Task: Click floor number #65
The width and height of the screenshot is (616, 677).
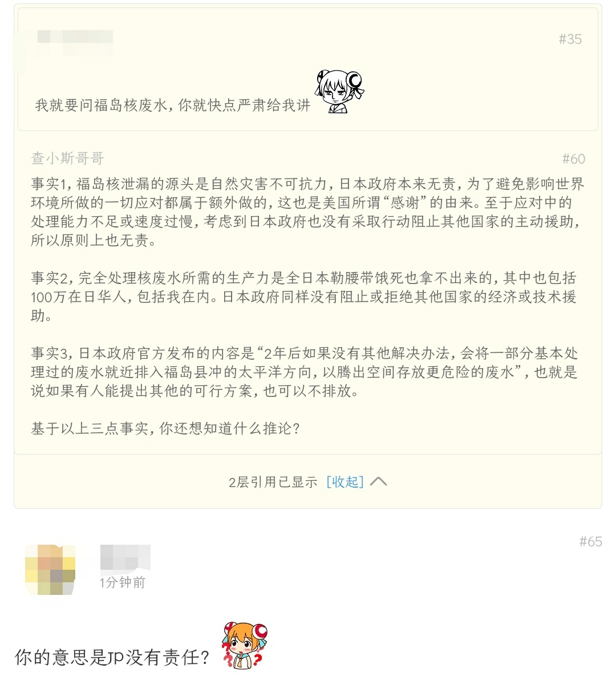Action: click(x=590, y=541)
